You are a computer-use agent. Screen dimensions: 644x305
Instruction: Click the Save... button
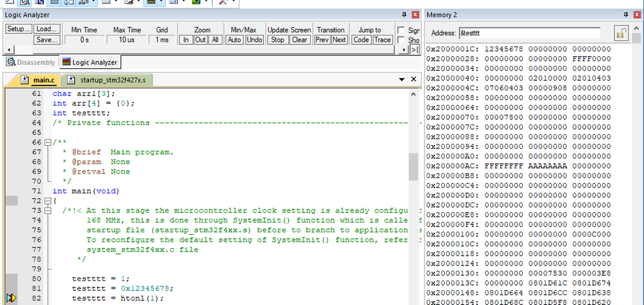tap(46, 40)
